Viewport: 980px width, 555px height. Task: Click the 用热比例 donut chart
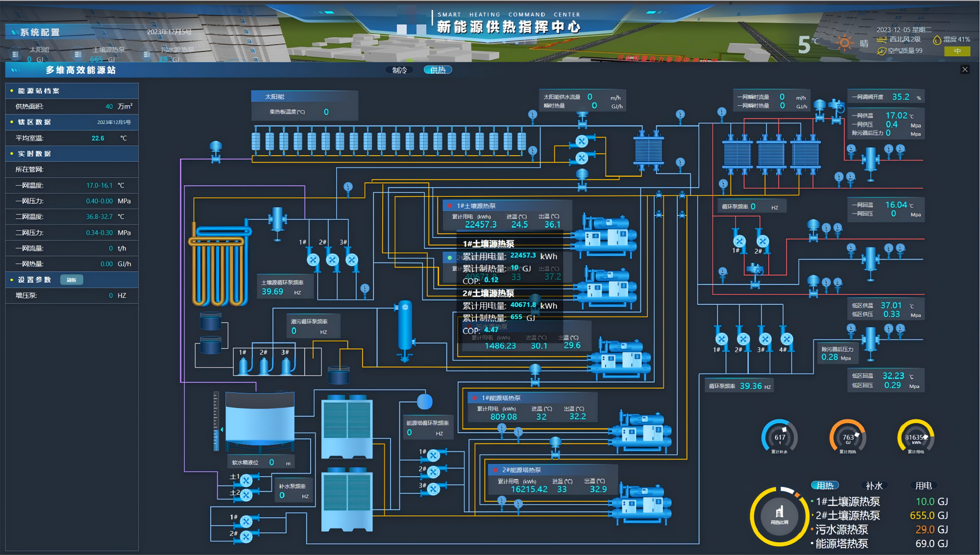point(780,516)
